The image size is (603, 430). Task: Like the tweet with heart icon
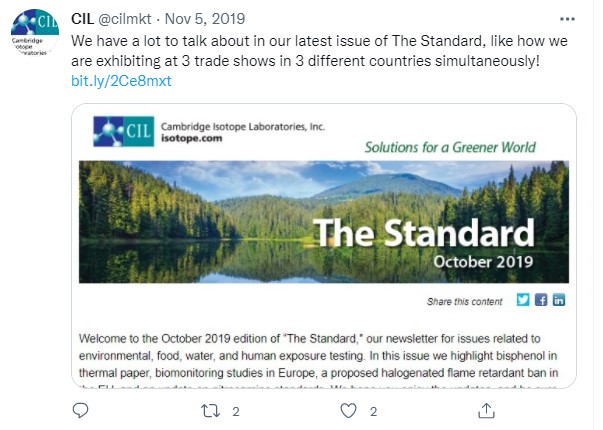tap(349, 410)
